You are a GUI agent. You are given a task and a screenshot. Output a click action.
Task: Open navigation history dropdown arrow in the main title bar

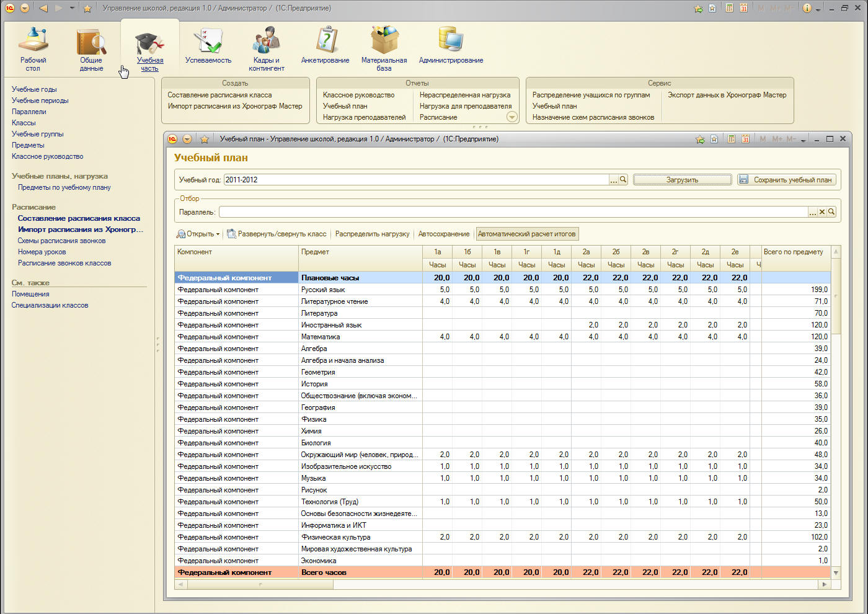click(x=72, y=8)
